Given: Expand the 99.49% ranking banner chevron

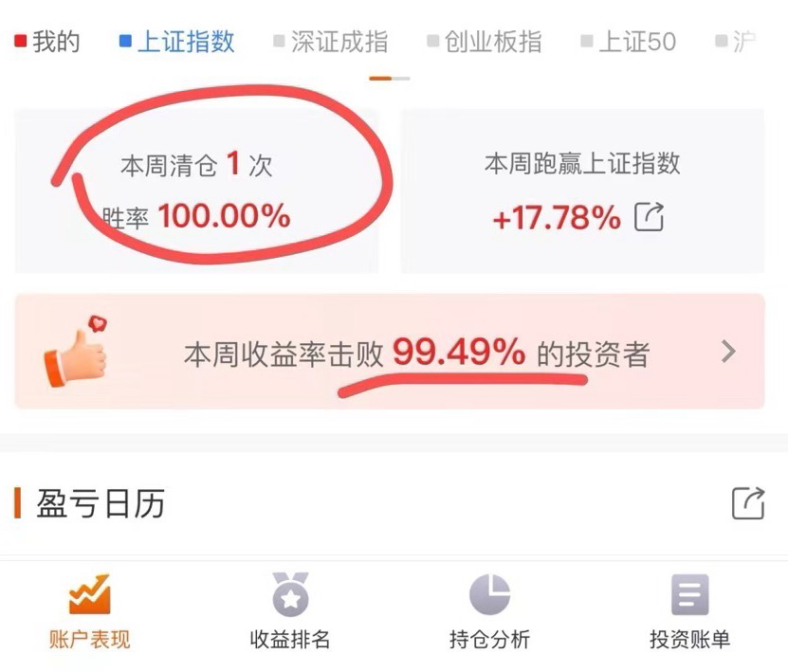Looking at the screenshot, I should click(728, 352).
